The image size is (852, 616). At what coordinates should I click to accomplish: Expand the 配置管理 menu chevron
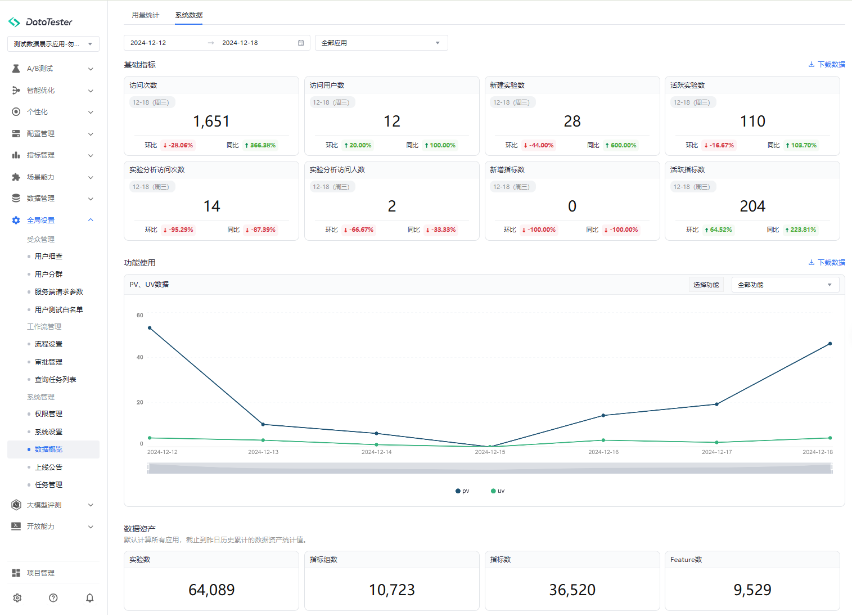pos(91,134)
